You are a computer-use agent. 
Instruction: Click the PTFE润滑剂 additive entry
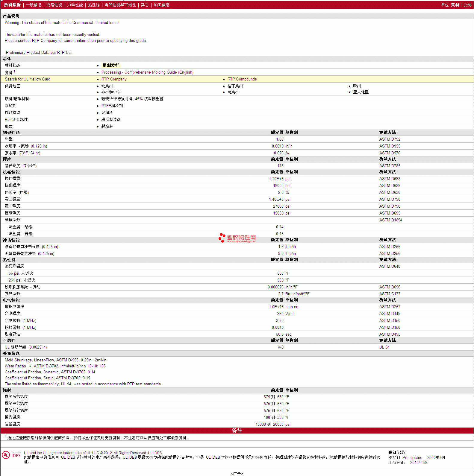112,106
